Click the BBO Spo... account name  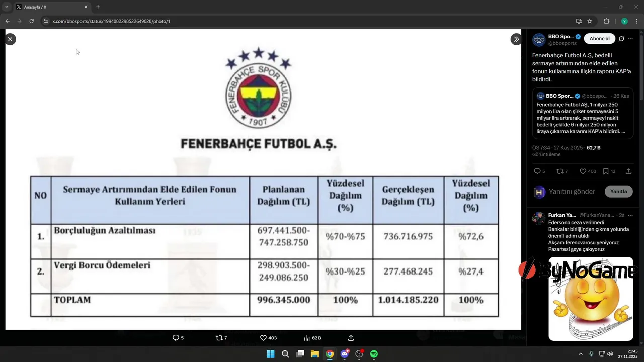pyautogui.click(x=561, y=37)
